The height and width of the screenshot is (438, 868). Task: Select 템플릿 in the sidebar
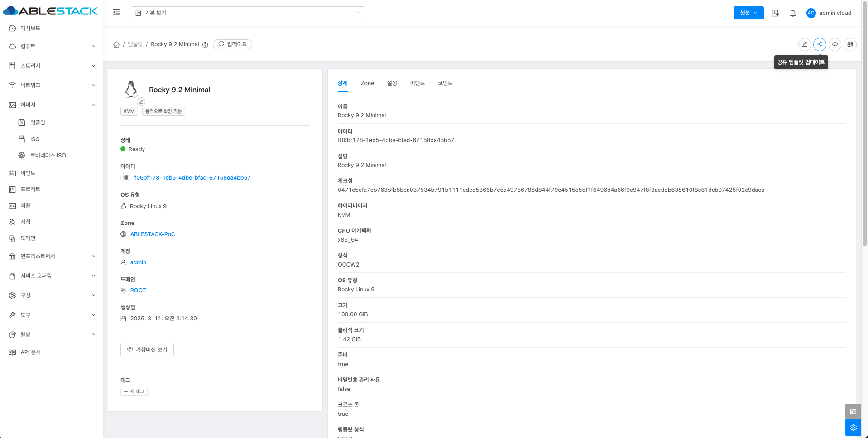51,123
